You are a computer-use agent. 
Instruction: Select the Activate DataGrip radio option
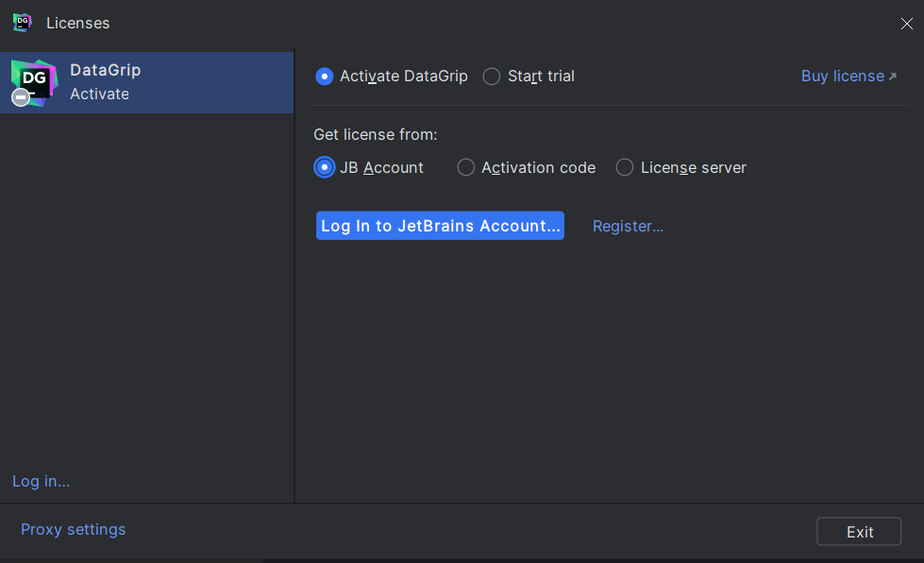tap(325, 77)
